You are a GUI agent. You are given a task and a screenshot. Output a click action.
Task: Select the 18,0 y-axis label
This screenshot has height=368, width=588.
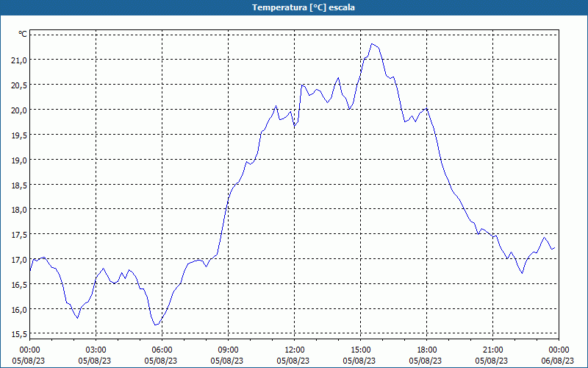click(x=19, y=210)
